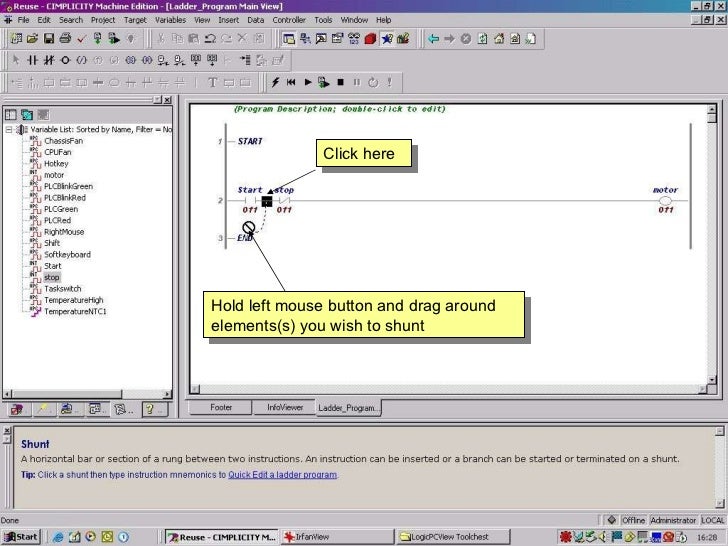Click the help question mark navigator tab
Viewport: 728px width, 546px height.
[154, 409]
